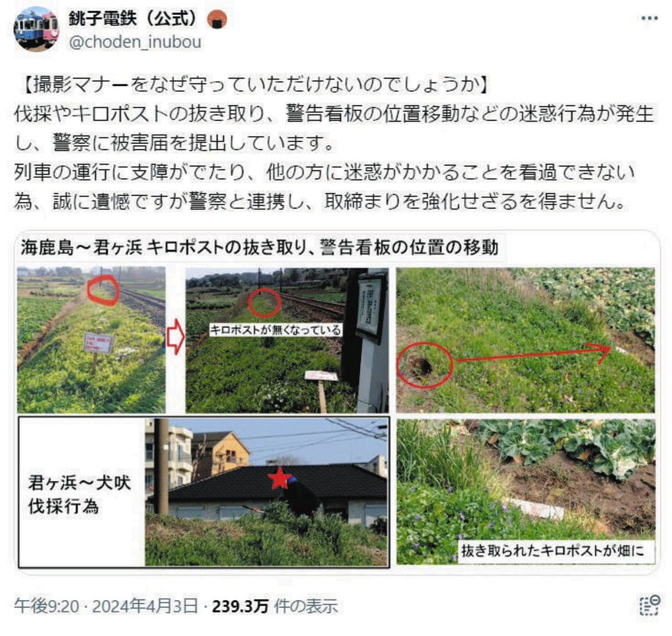Open the house photo with red star

pyautogui.click(x=266, y=492)
